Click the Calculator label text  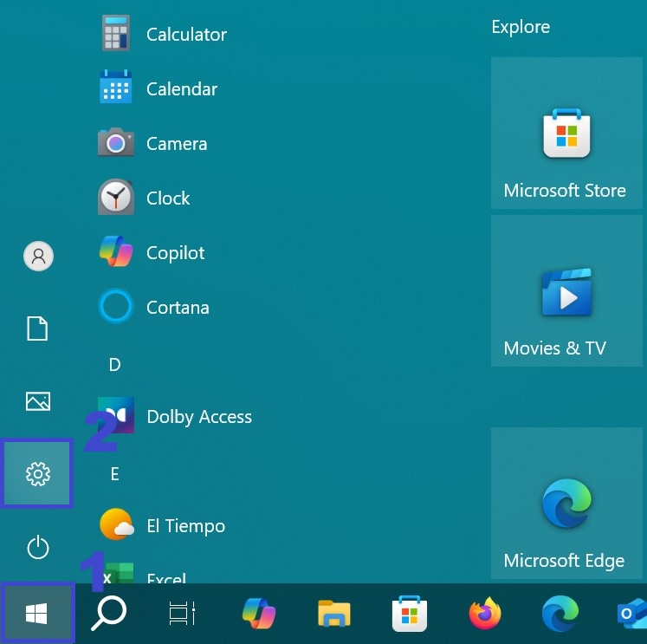coord(186,35)
